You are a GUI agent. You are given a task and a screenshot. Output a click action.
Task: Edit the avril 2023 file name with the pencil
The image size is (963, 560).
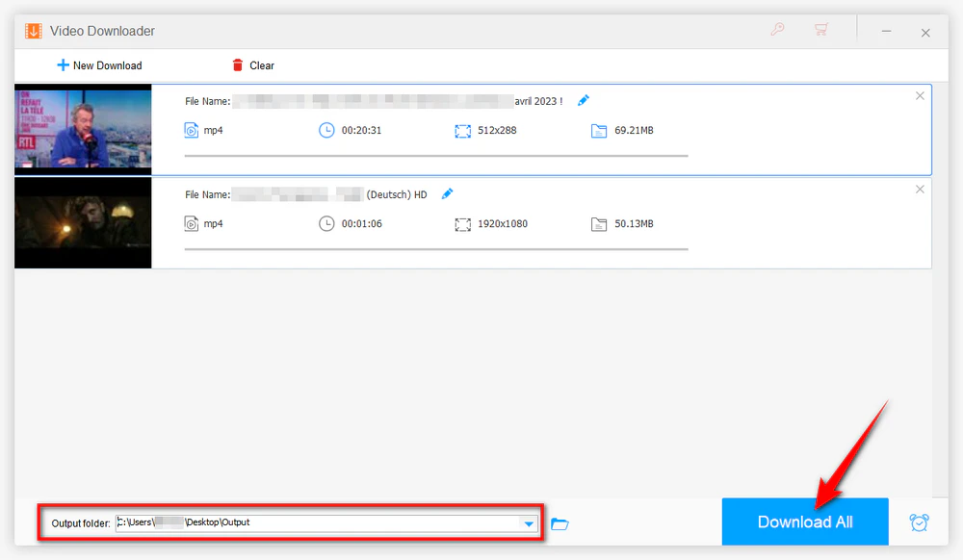583,99
